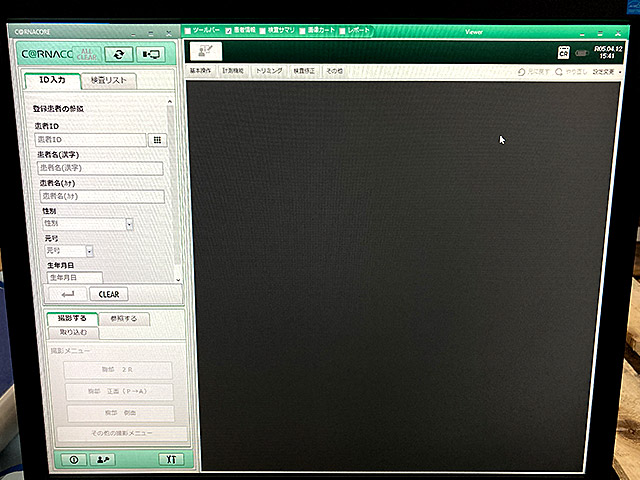The height and width of the screenshot is (480, 640).
Task: Click the form scrollbar down arrow
Action: pos(178,280)
